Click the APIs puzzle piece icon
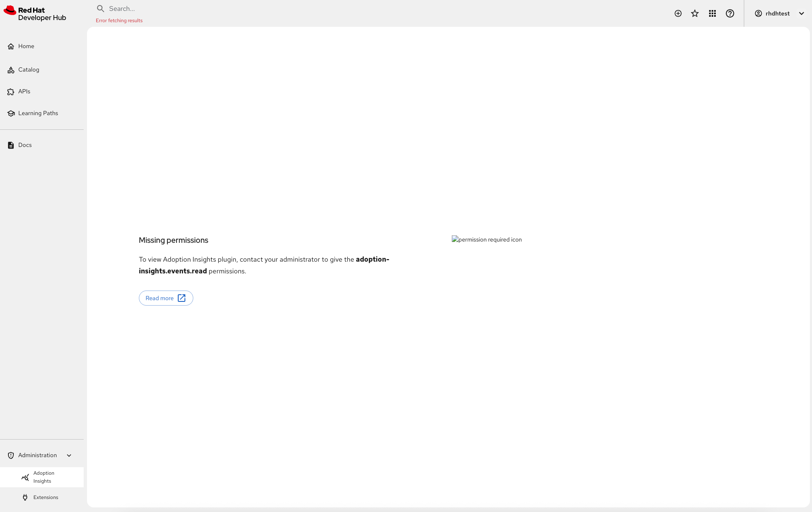 pos(11,92)
